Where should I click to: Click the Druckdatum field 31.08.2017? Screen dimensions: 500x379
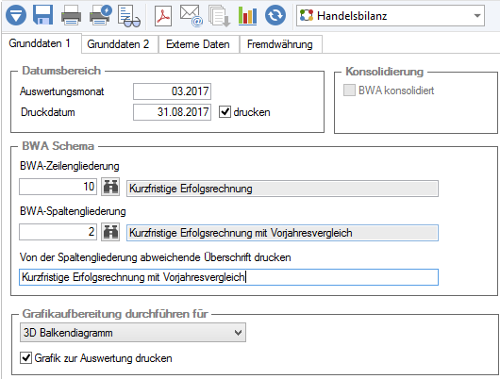(172, 112)
